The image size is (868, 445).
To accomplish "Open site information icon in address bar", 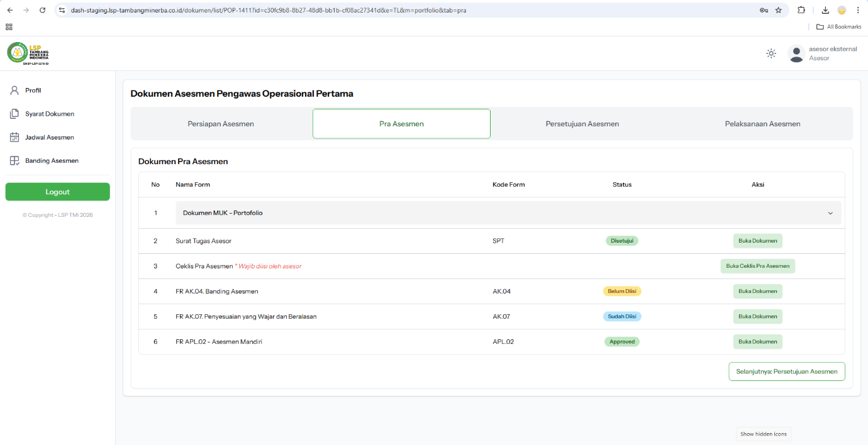I will coord(61,10).
